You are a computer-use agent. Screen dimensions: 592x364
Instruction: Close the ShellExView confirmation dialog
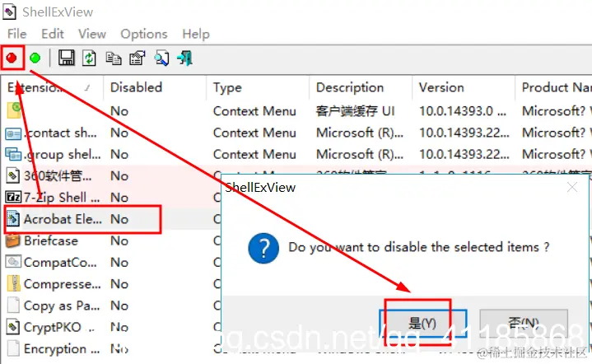[572, 187]
